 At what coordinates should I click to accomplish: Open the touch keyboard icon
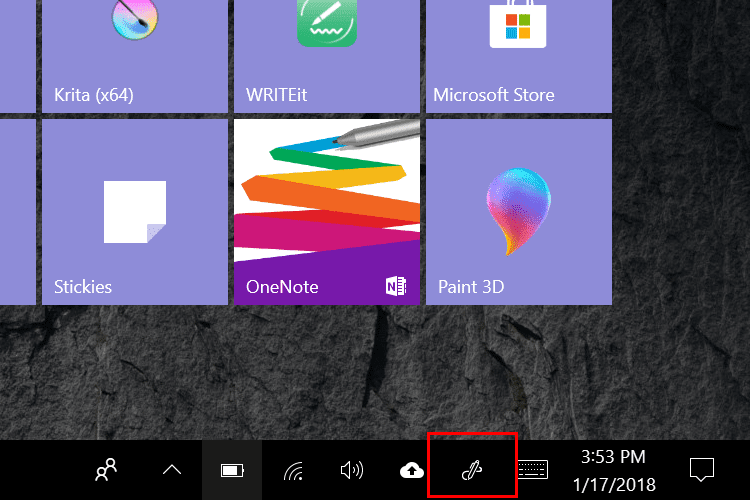coord(532,470)
